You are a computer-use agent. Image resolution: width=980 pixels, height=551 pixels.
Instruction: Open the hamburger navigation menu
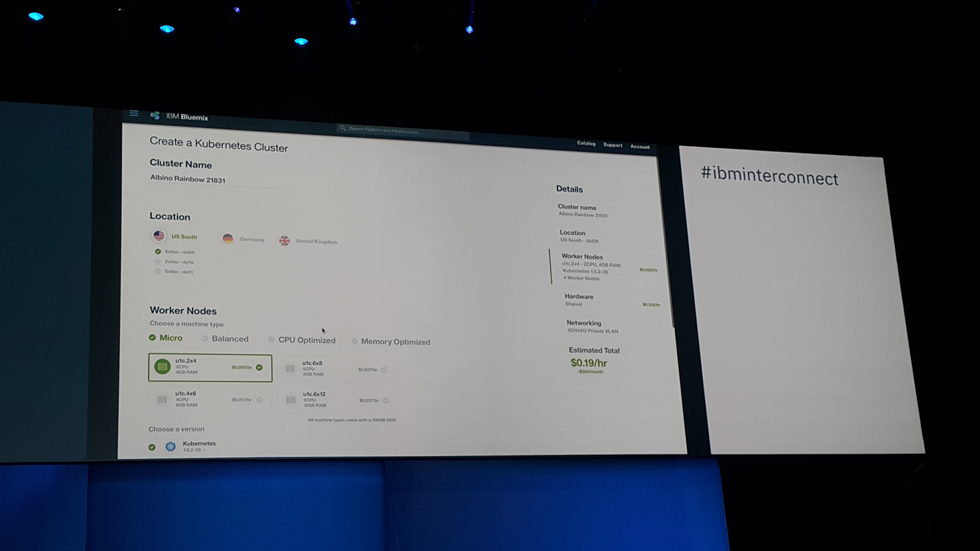(x=134, y=113)
